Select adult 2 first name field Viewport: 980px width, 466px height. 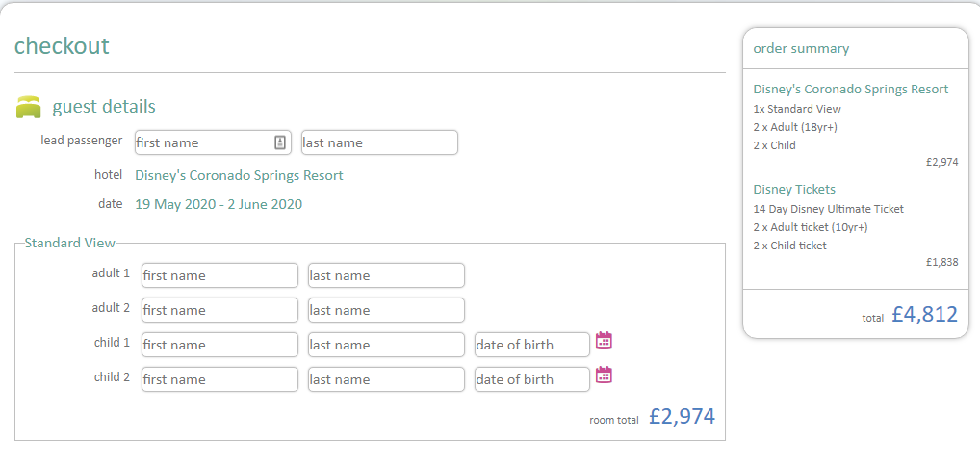click(x=219, y=310)
